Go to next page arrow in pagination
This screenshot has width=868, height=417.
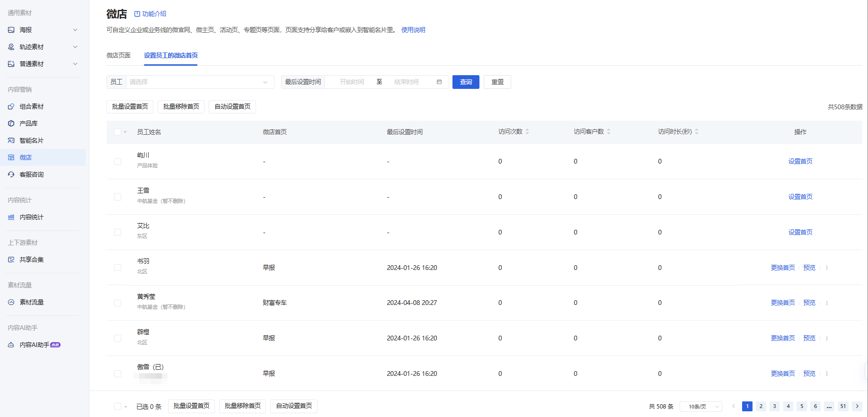pos(857,406)
